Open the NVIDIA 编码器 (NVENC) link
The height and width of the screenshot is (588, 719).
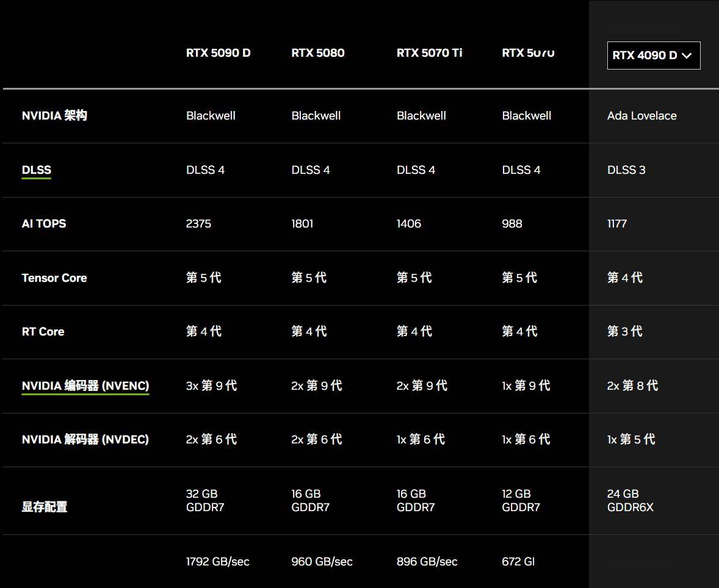tap(85, 386)
